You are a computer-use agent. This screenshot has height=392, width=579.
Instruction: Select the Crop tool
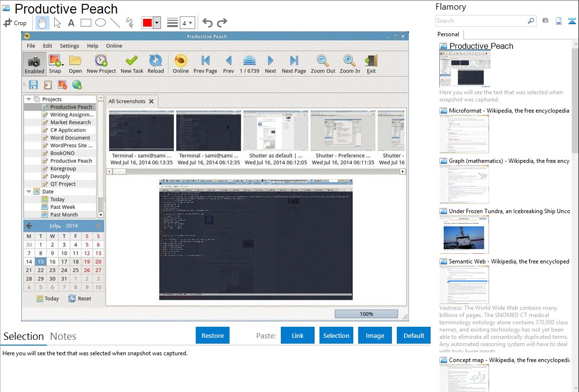pyautogui.click(x=15, y=23)
